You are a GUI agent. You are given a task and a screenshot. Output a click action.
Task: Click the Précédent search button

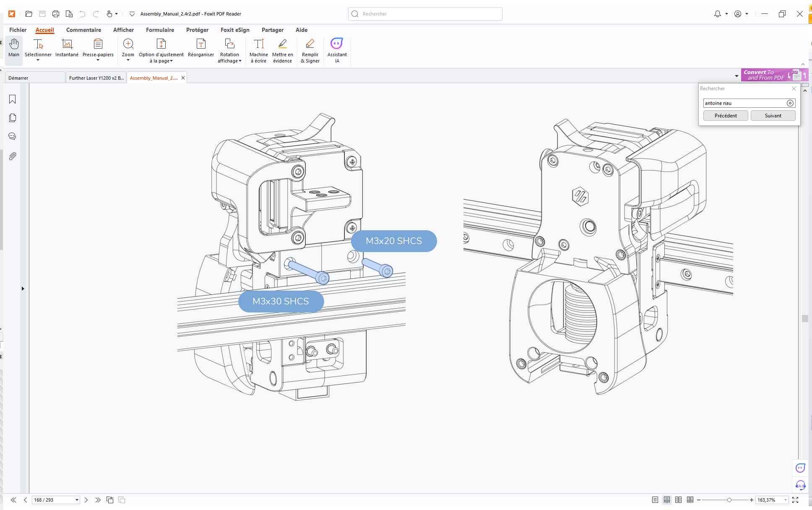point(726,116)
